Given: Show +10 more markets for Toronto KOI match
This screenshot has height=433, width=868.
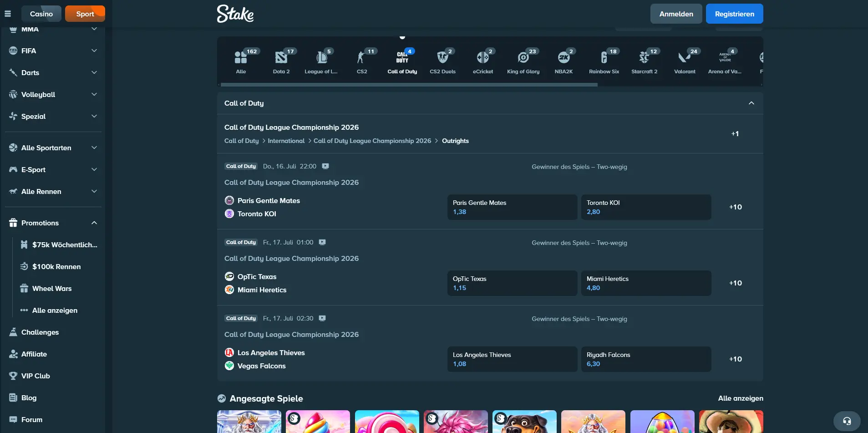Looking at the screenshot, I should tap(736, 207).
